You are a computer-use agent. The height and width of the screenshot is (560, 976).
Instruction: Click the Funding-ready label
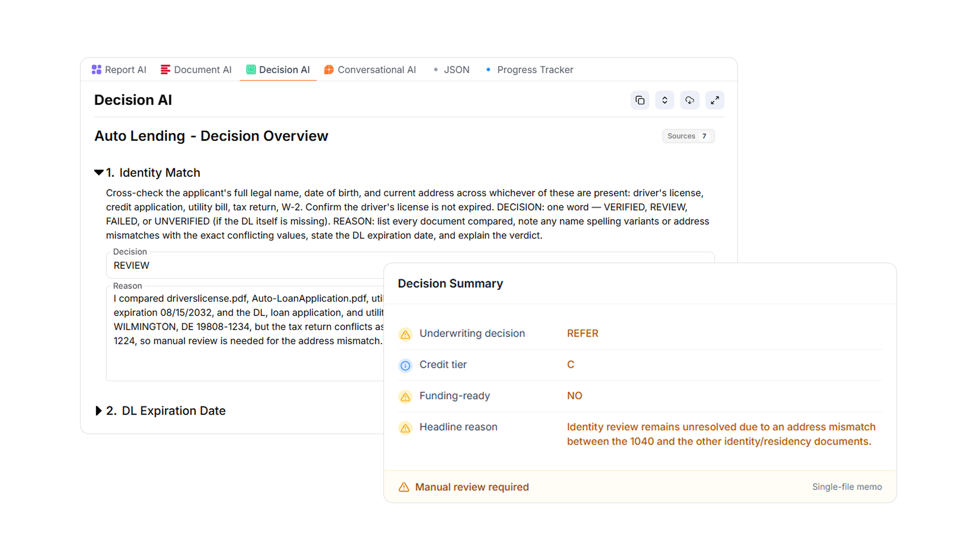[454, 396]
